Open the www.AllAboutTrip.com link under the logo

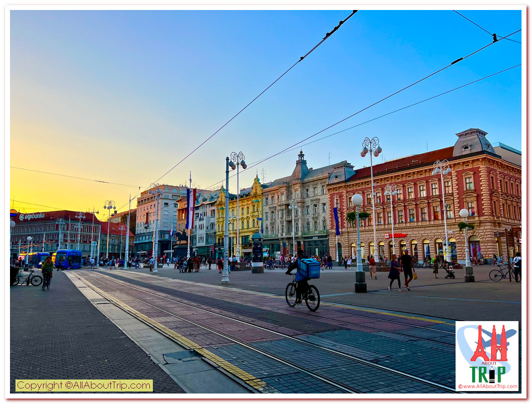[487, 386]
